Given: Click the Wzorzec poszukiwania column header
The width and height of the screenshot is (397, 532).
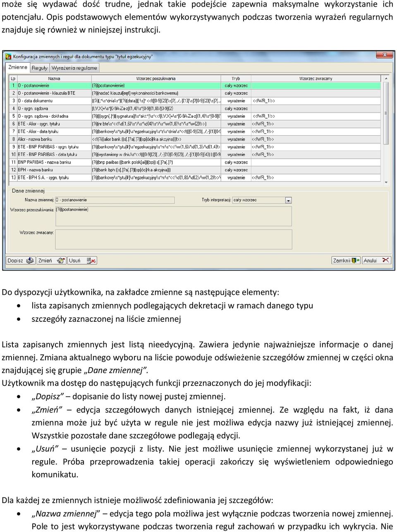Looking at the screenshot, I should point(156,78).
